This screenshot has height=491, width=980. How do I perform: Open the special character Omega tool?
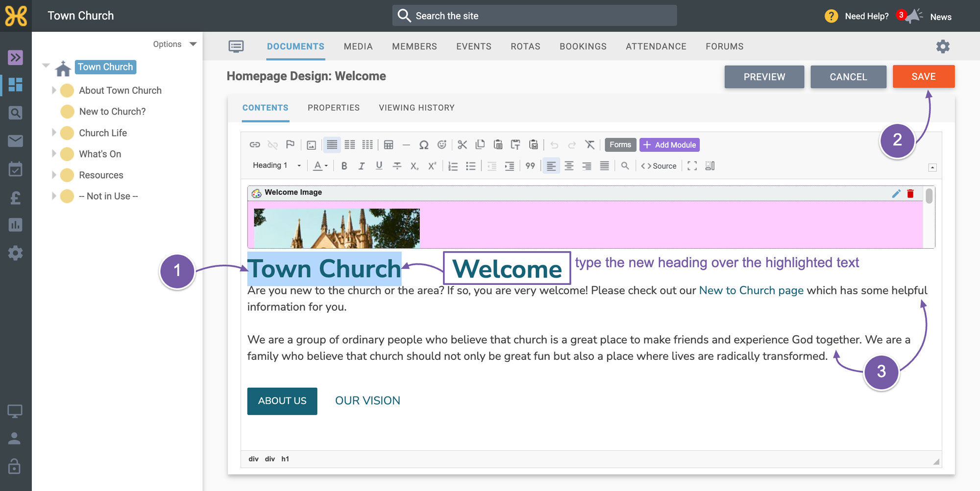pos(424,145)
